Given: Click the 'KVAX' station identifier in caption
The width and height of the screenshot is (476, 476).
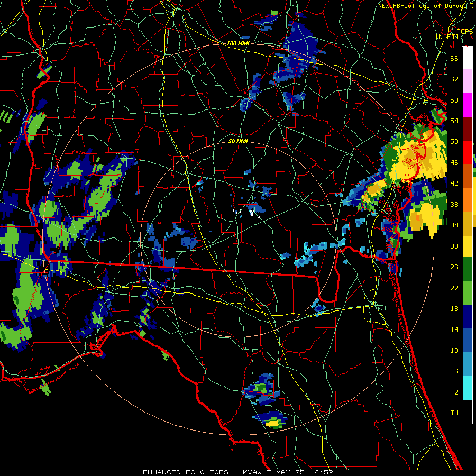Looking at the screenshot, I should 253,472.
